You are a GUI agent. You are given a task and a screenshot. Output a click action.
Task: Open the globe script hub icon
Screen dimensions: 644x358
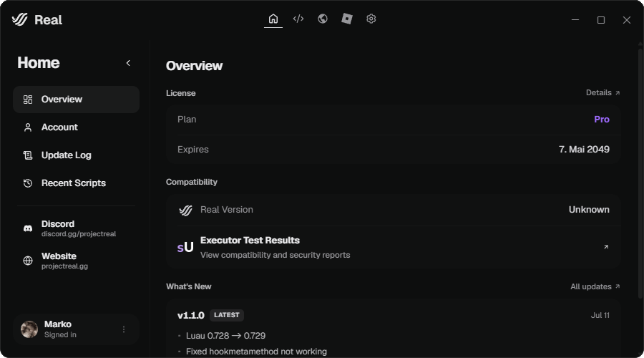(323, 19)
